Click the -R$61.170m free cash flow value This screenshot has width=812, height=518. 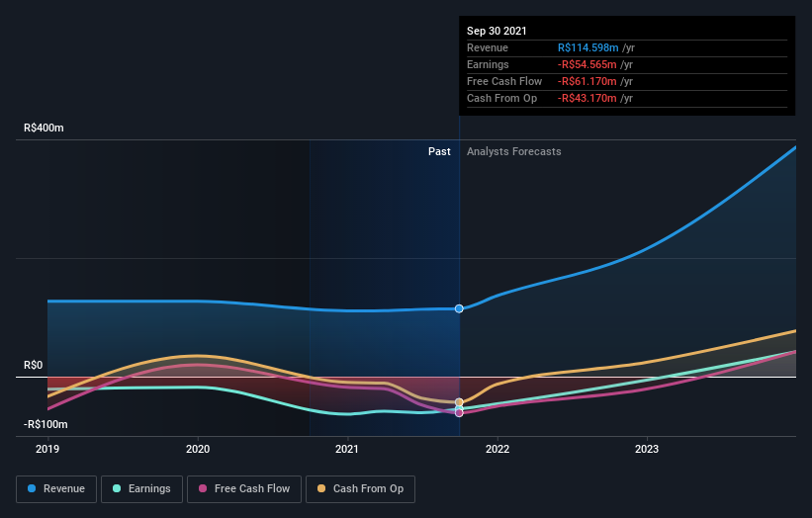click(x=586, y=81)
